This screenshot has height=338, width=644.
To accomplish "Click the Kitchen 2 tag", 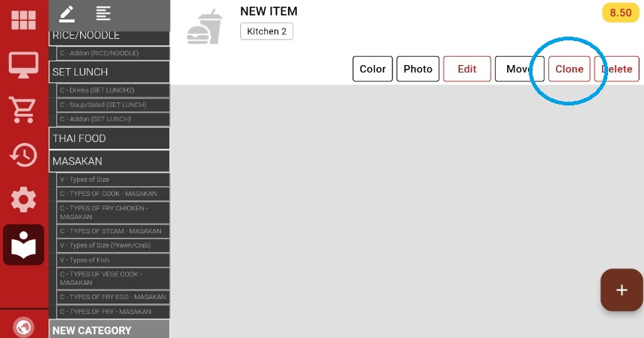I will [x=266, y=31].
